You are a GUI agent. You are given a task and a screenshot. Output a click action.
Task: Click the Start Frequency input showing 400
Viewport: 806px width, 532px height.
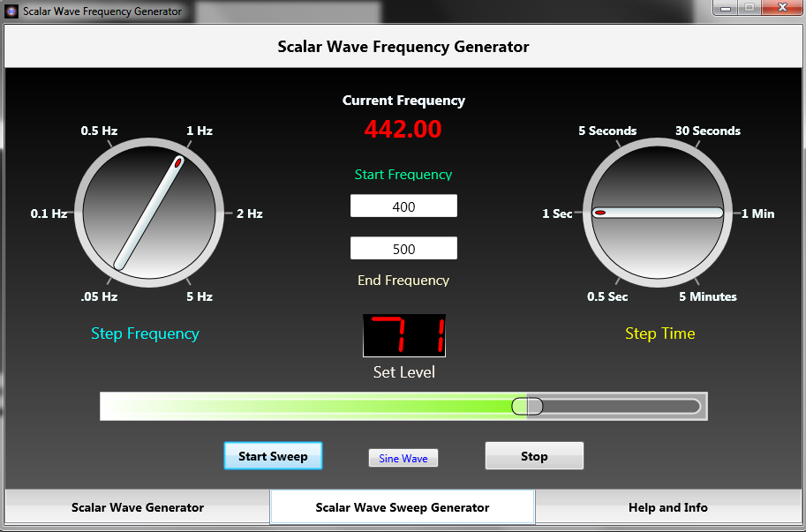[403, 206]
